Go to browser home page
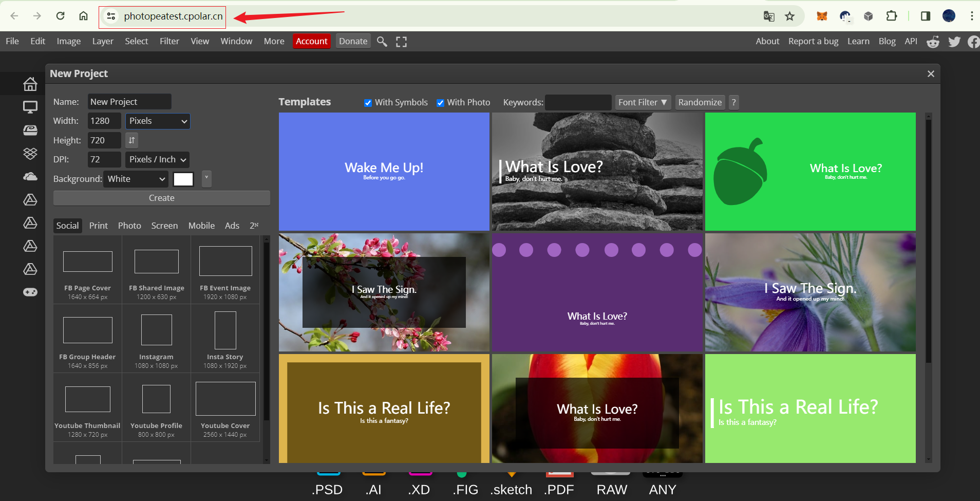 click(x=83, y=16)
